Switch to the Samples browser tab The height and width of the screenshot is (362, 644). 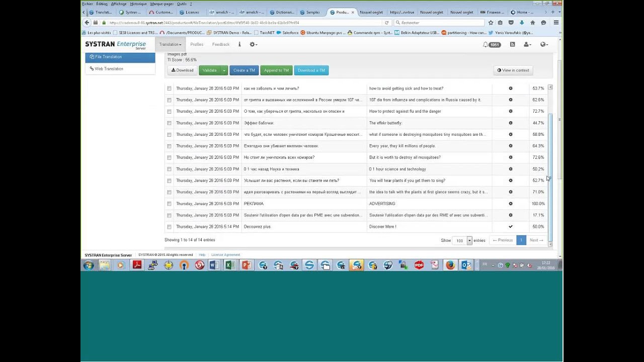click(x=311, y=12)
